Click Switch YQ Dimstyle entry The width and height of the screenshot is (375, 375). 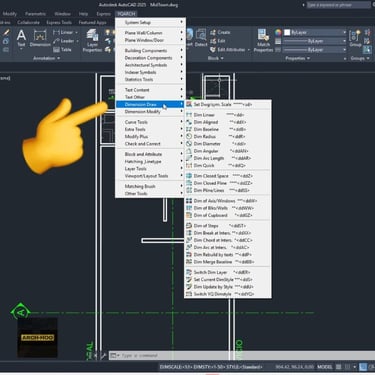228,294
